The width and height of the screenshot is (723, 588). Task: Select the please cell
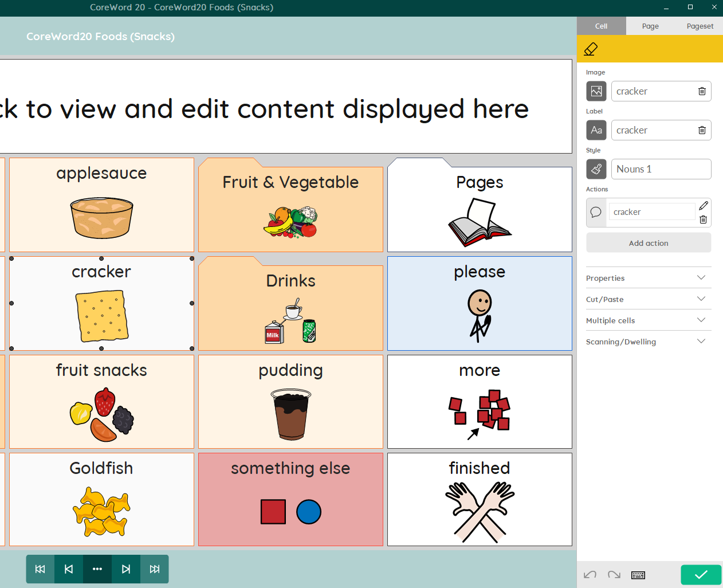480,303
